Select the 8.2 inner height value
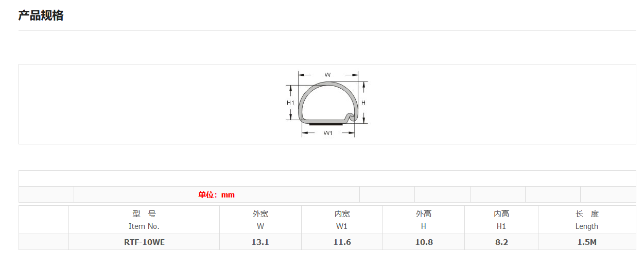 click(x=501, y=242)
